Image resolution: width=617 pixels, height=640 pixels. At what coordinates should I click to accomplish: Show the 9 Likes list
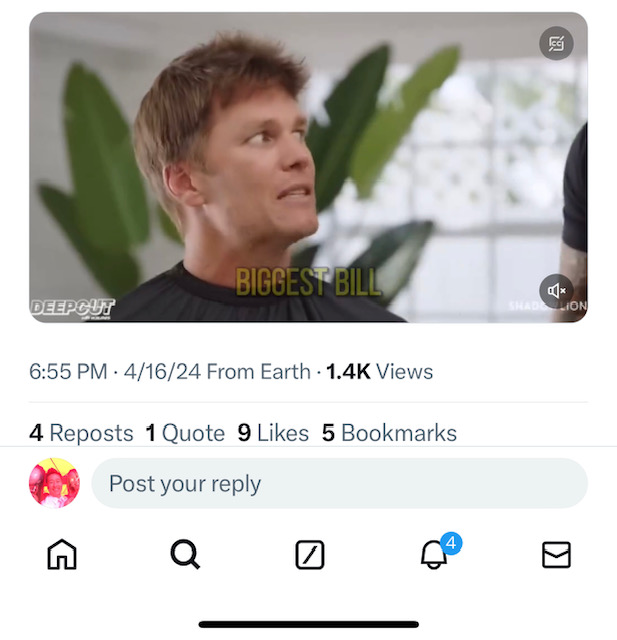point(273,433)
